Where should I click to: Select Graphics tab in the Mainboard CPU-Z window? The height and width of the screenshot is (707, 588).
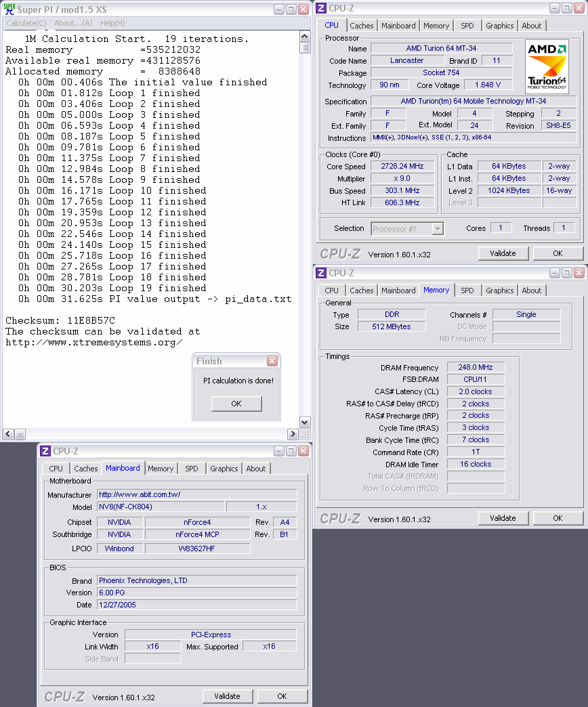tap(224, 469)
